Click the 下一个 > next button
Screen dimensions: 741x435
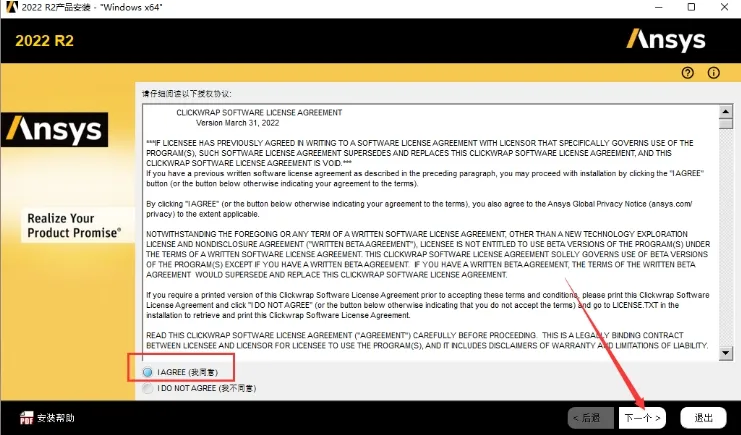pyautogui.click(x=642, y=418)
